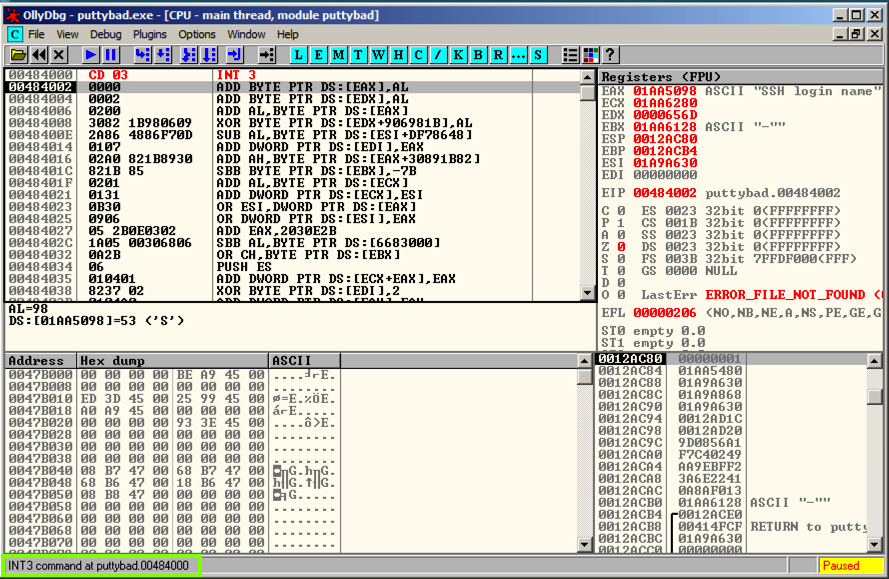Open the Appearance color options icon
This screenshot has height=579, width=889.
[589, 55]
